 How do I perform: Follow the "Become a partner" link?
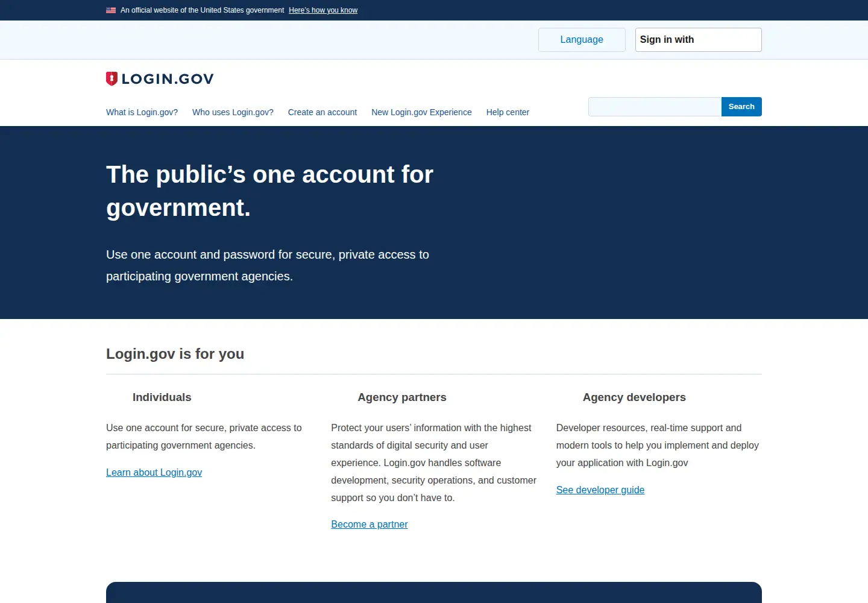click(370, 524)
